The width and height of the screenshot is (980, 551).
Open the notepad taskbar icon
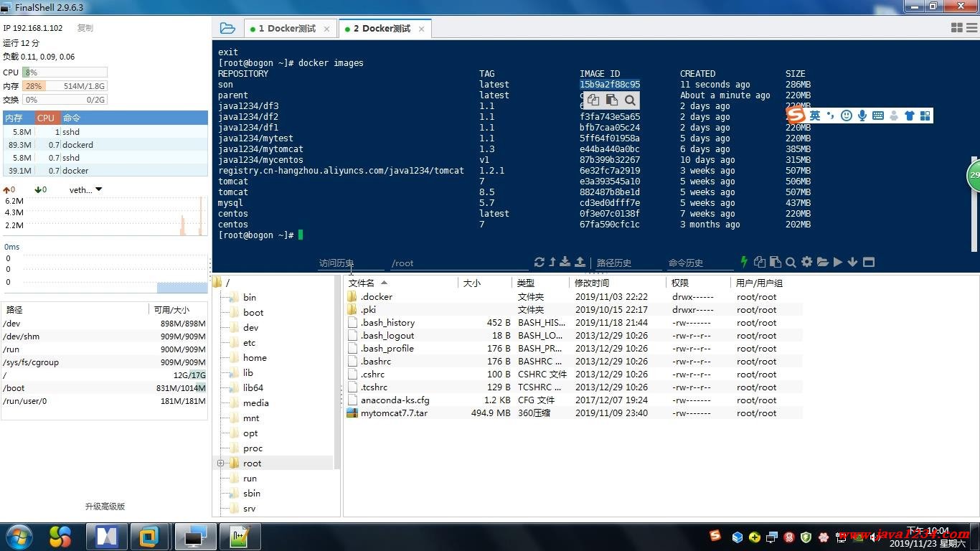239,537
